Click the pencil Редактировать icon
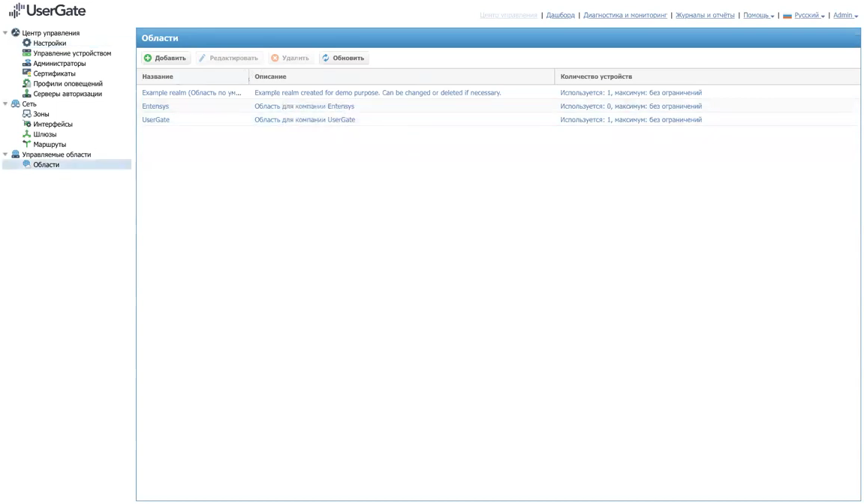 click(202, 58)
